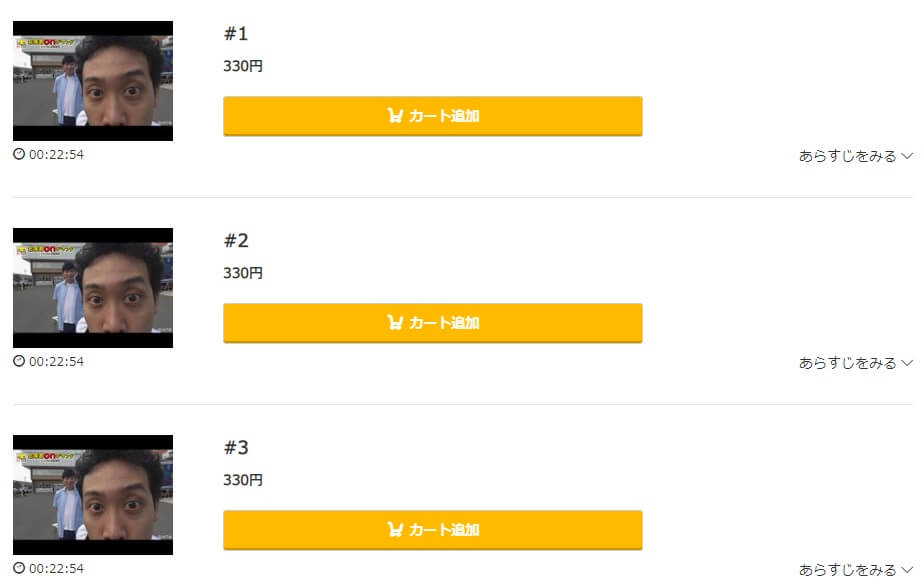922x585 pixels.
Task: Add episode #3 to cart
Action: point(433,530)
